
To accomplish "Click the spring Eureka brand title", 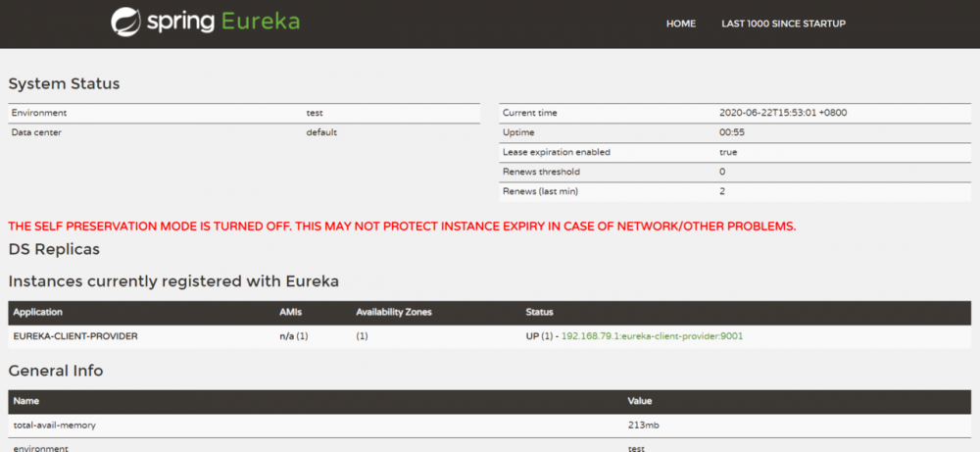I will click(x=223, y=22).
